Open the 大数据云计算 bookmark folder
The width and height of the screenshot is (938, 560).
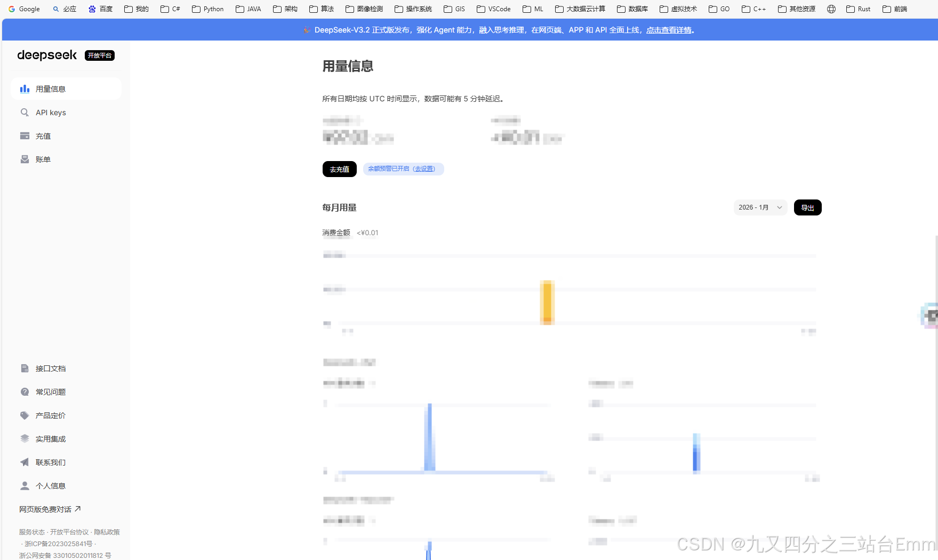[x=580, y=9]
